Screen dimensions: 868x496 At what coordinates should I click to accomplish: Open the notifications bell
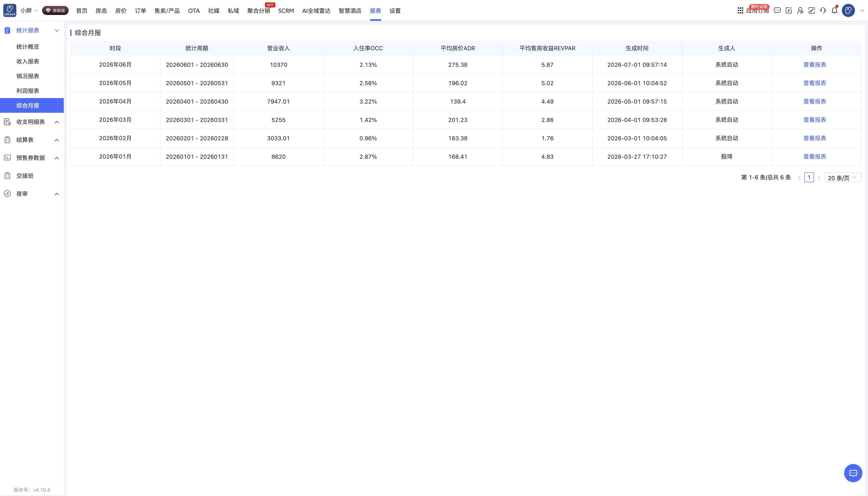834,11
